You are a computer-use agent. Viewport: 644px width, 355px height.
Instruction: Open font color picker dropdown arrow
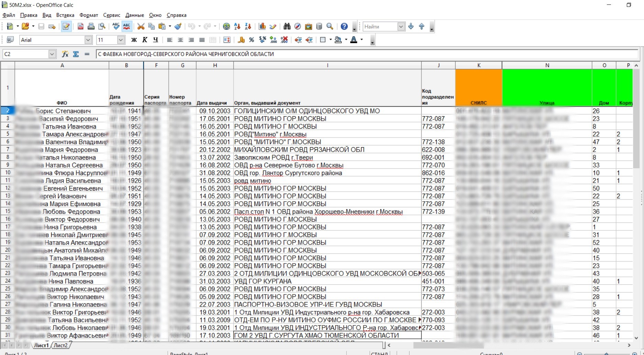362,40
